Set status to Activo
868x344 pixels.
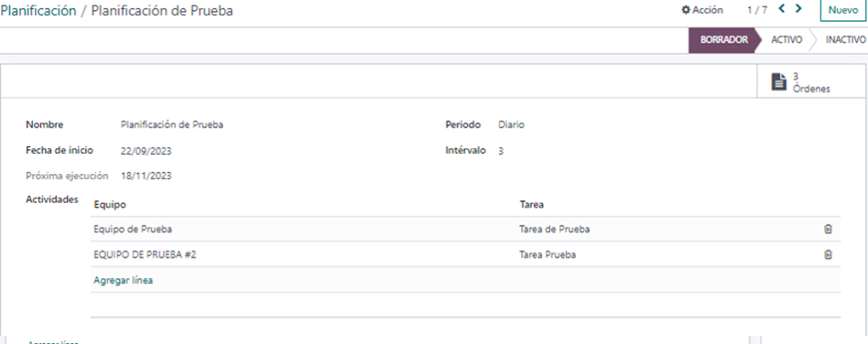(x=787, y=40)
